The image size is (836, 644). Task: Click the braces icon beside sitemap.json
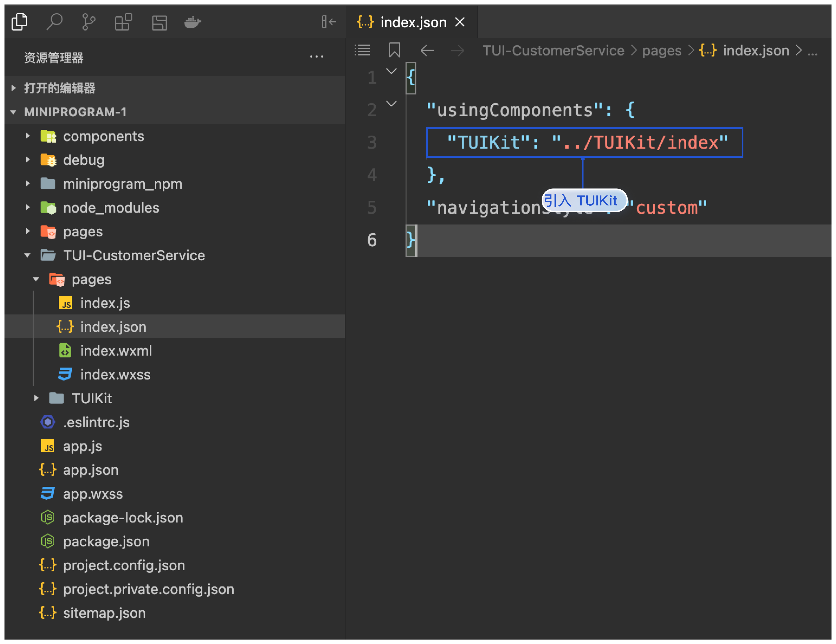[48, 613]
